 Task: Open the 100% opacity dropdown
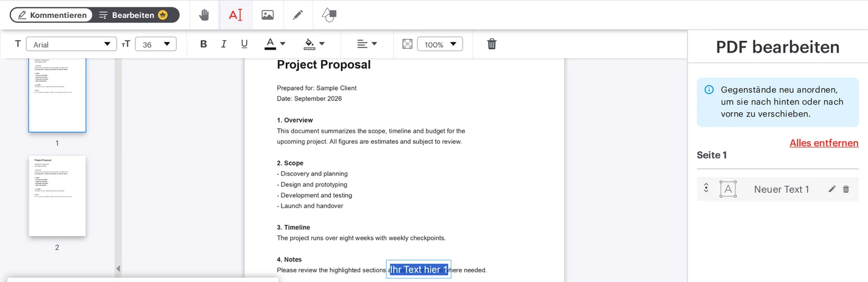(x=440, y=44)
